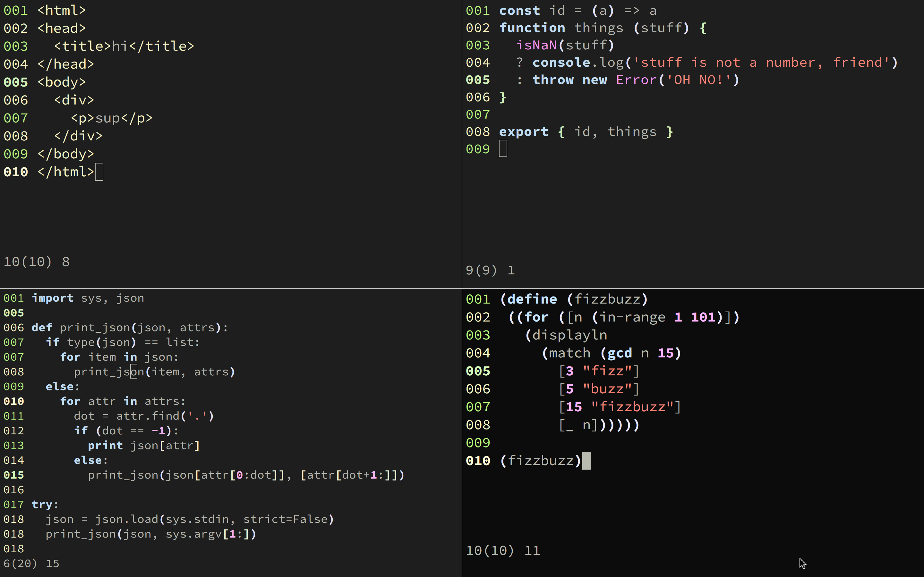The image size is (924, 577).
Task: Click the closing </html> tag on line 010
Action: 66,172
